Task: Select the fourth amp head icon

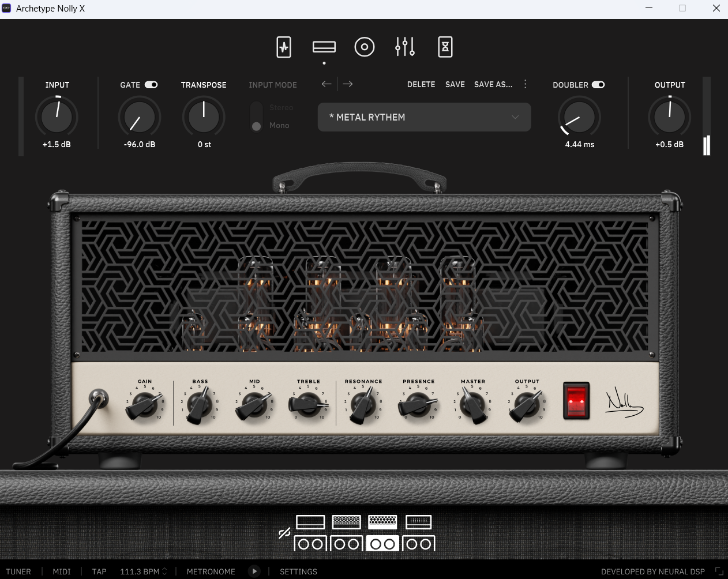Action: click(x=419, y=522)
